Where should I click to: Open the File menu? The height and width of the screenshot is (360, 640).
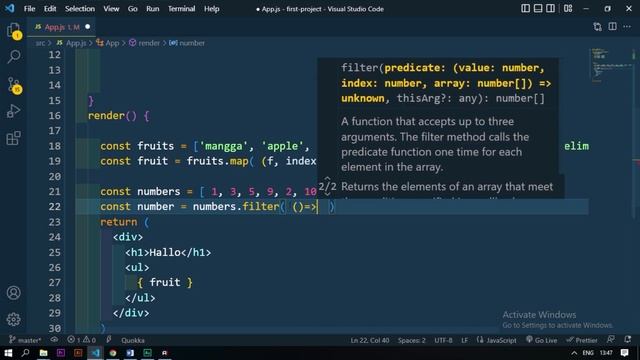[29, 9]
